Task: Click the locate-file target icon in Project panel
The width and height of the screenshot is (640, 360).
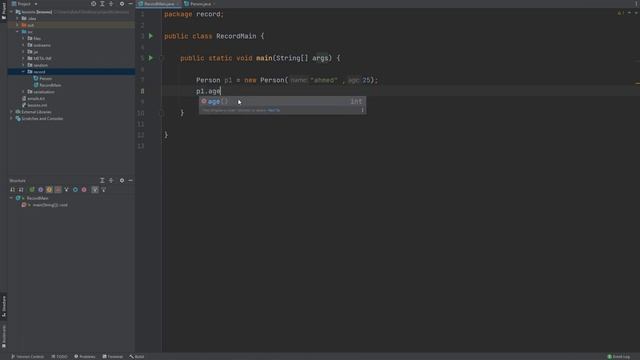Action: pos(93,4)
